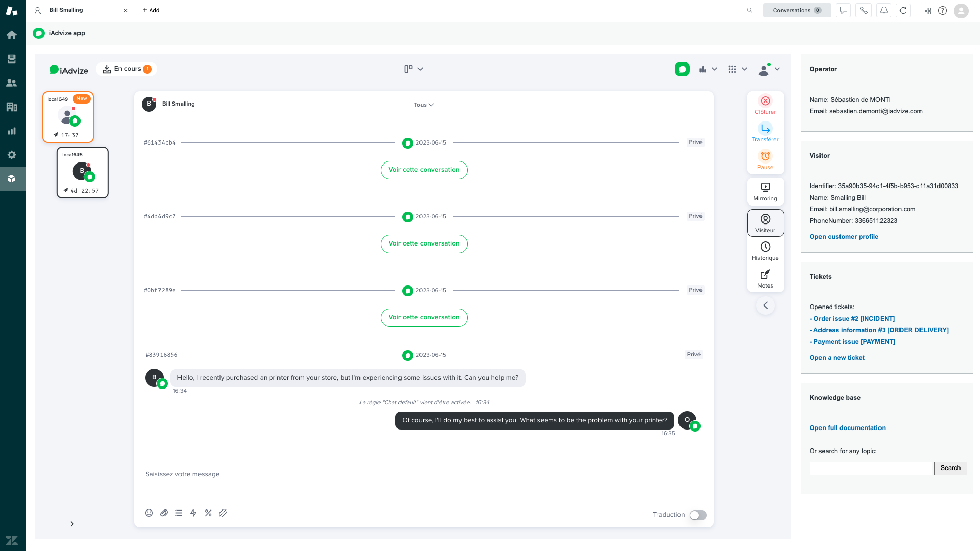Viewport: 980px width, 551px height.
Task: Click the Clôturer close-conversation icon
Action: point(765,101)
